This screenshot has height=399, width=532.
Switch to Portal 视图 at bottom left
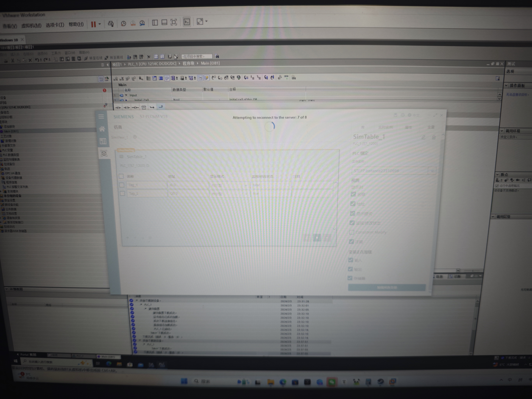pyautogui.click(x=28, y=354)
